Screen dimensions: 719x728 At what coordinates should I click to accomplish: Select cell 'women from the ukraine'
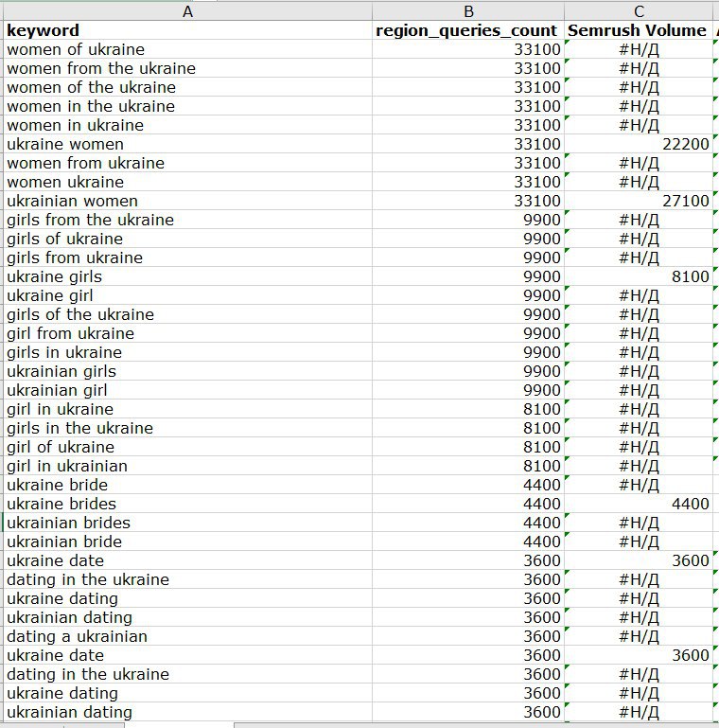187,68
